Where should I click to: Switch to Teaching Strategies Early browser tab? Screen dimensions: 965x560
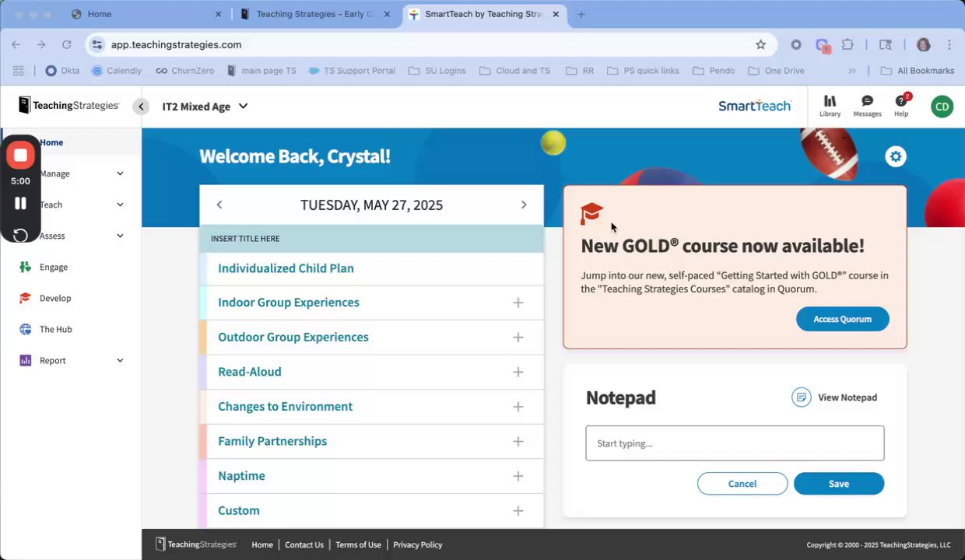tap(315, 14)
